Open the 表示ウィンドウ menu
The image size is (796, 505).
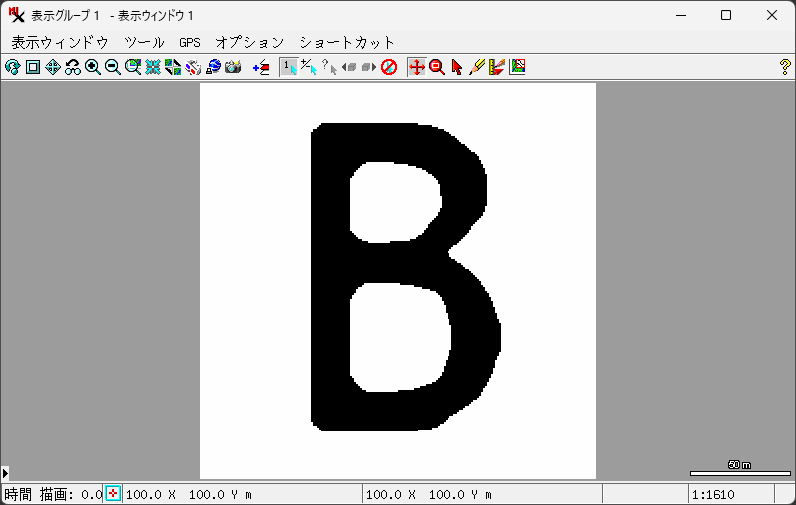click(60, 42)
